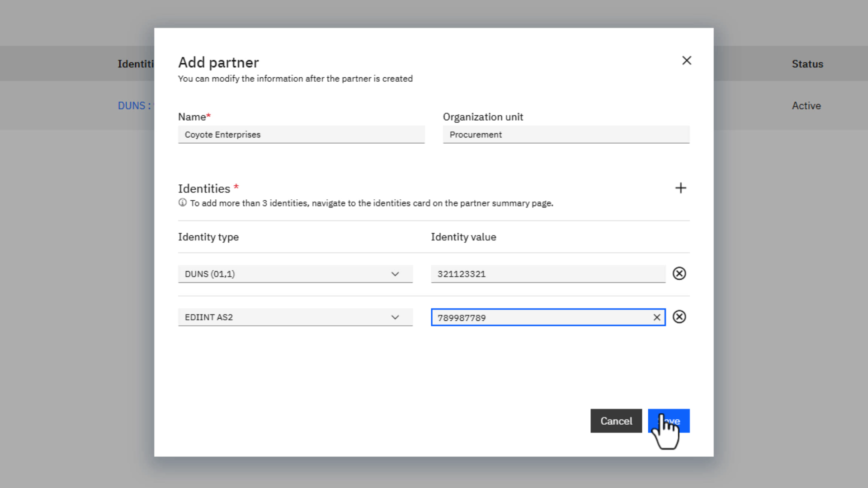Click the Status column header

pos(807,64)
